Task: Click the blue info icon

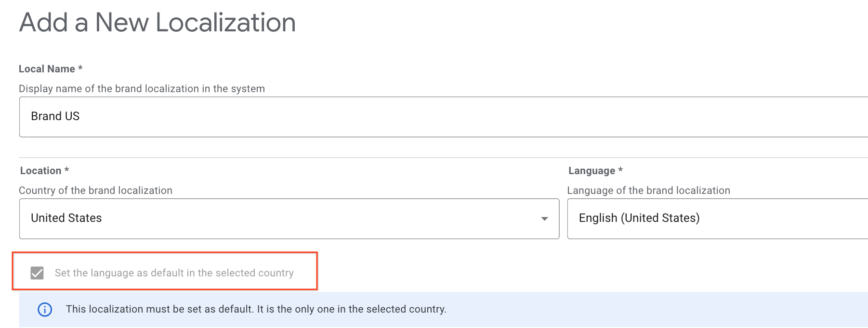Action: [x=45, y=310]
